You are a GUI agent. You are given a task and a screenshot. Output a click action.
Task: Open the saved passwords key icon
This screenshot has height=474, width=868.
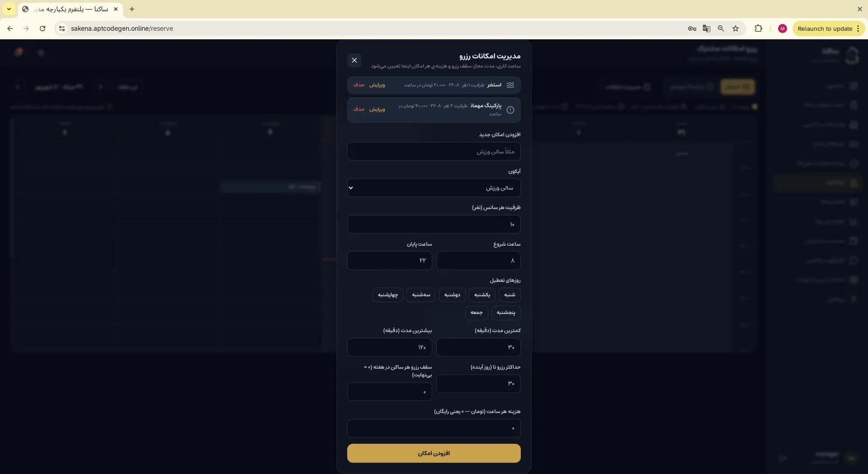point(692,28)
